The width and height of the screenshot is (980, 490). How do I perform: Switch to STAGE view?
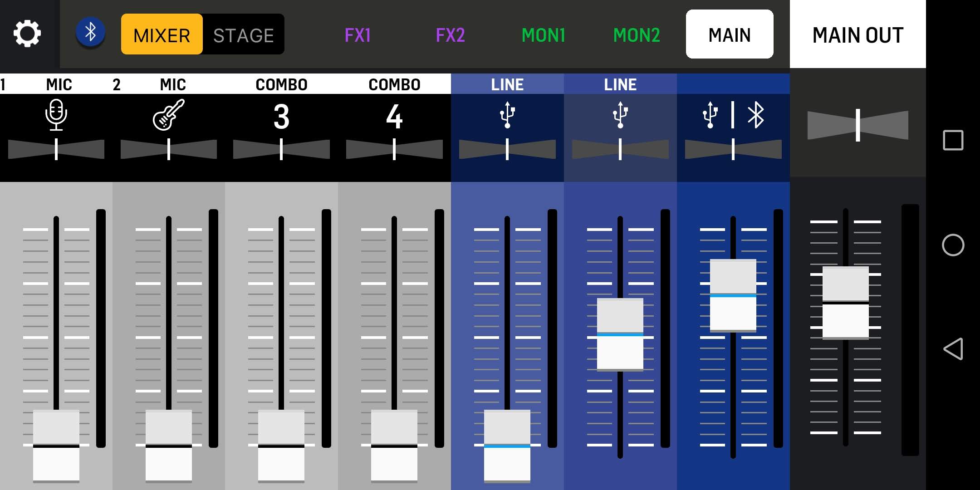(x=244, y=34)
